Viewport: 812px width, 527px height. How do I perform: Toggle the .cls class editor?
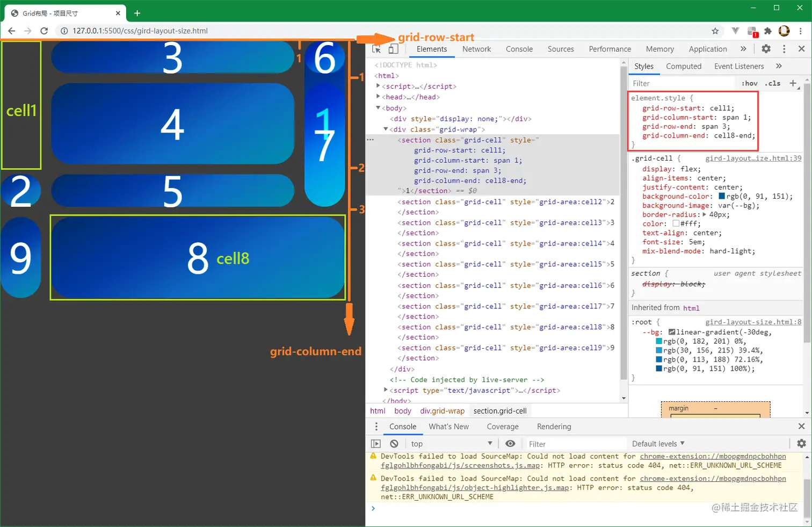[x=773, y=83]
